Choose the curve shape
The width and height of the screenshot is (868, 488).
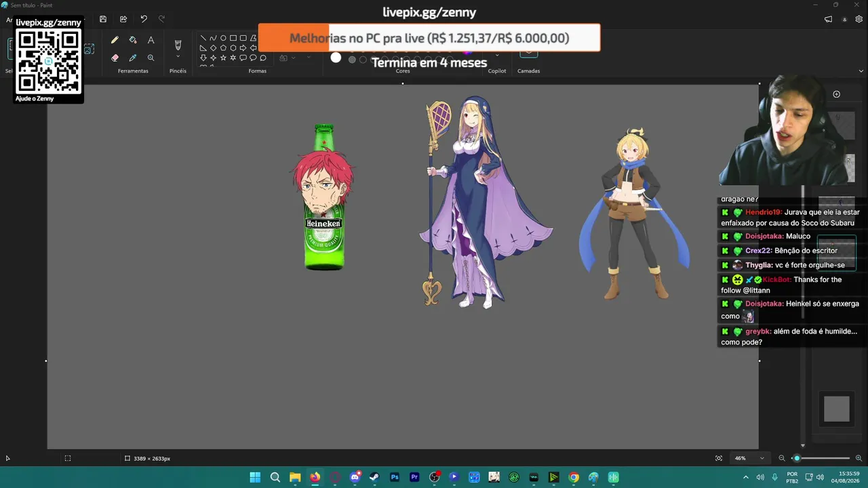(213, 38)
